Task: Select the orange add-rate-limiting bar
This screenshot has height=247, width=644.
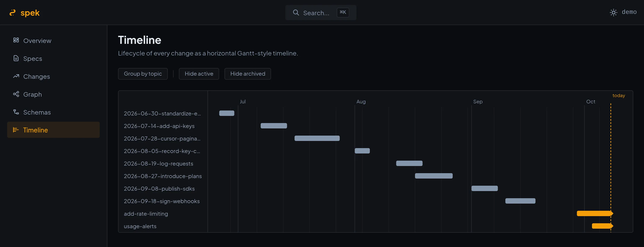Action: [x=595, y=213]
